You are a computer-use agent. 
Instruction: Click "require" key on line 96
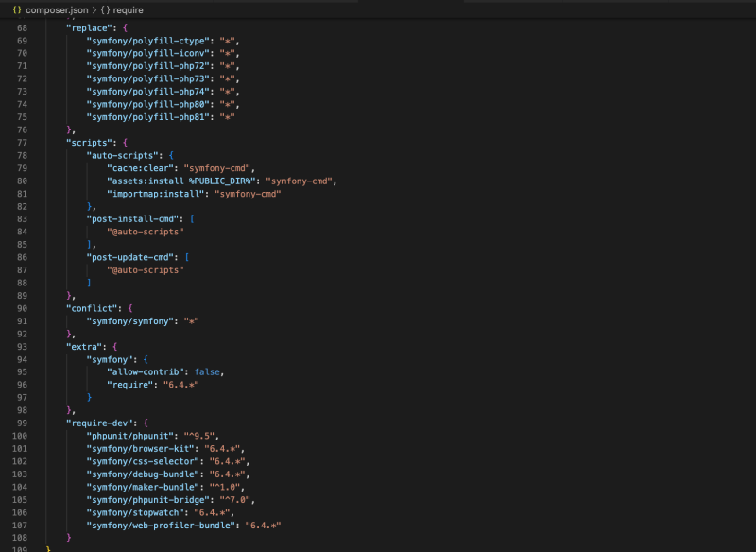tap(130, 385)
